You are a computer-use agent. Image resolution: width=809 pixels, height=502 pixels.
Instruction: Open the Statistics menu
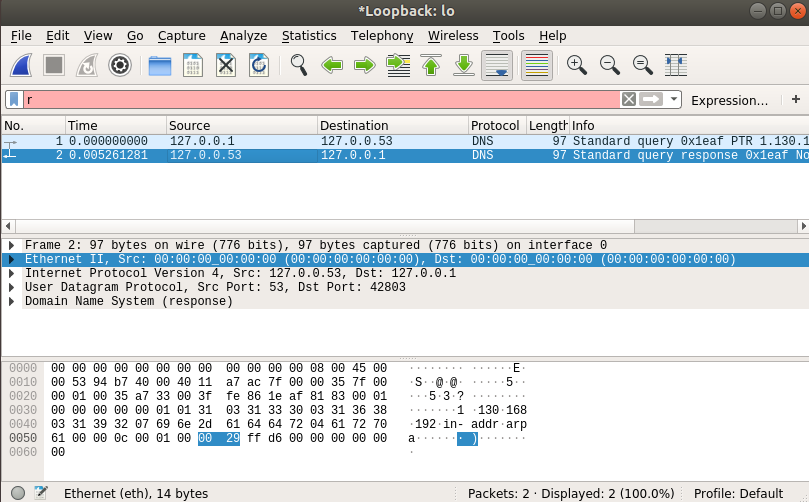tap(309, 36)
